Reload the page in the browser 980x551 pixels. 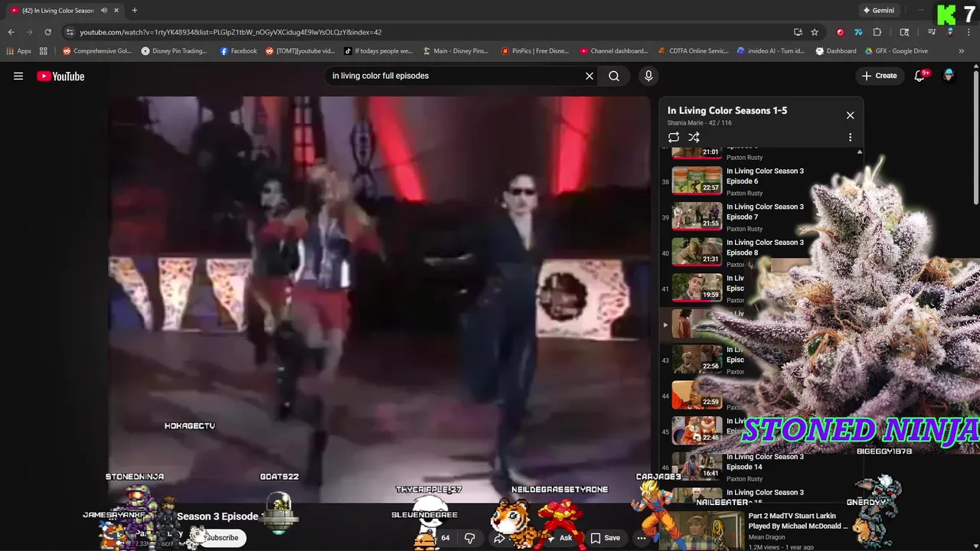(x=47, y=32)
